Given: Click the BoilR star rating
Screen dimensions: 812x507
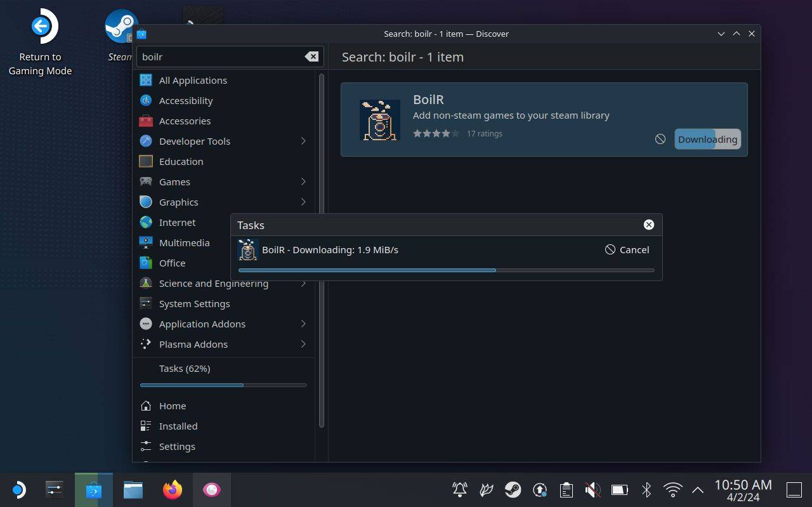Looking at the screenshot, I should point(436,133).
